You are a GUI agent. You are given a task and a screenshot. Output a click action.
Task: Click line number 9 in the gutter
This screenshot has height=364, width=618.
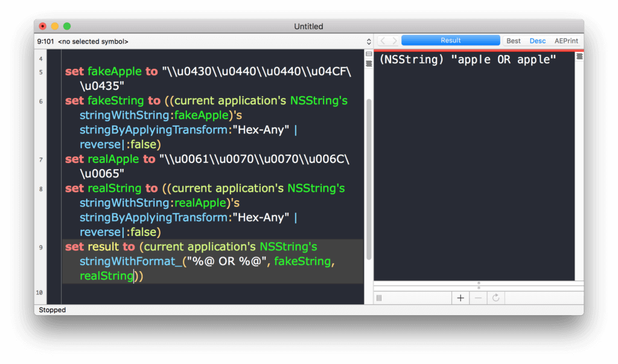[x=40, y=247]
